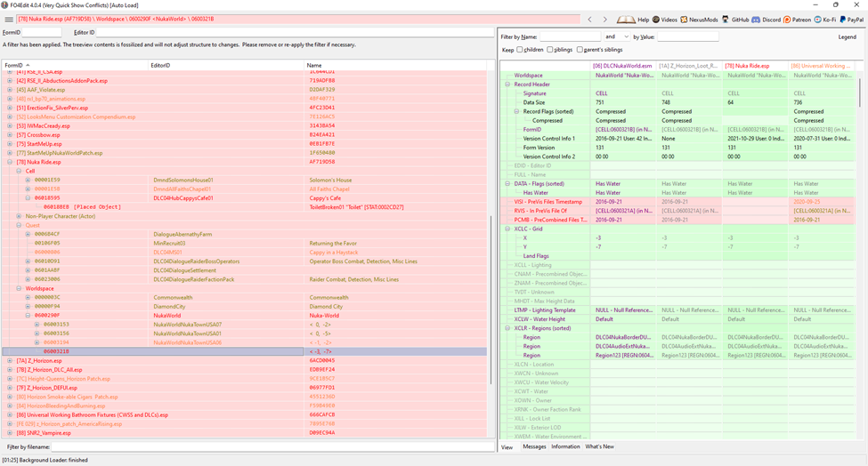Select the ToiletBroken01 placed object row
This screenshot has height=466, width=868.
coord(245,207)
